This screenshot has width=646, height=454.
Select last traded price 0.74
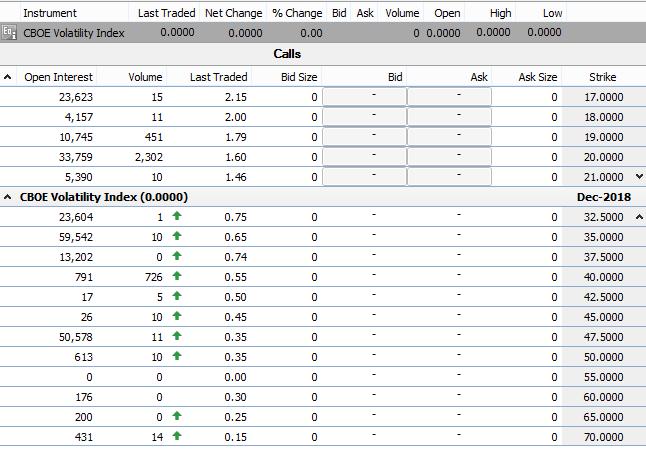tap(236, 257)
